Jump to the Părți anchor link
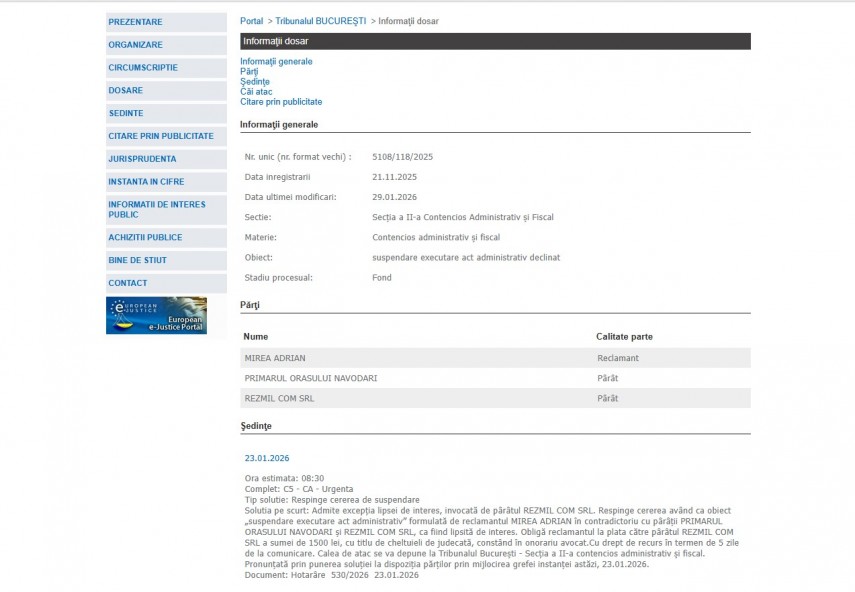855x592 pixels. pyautogui.click(x=249, y=72)
